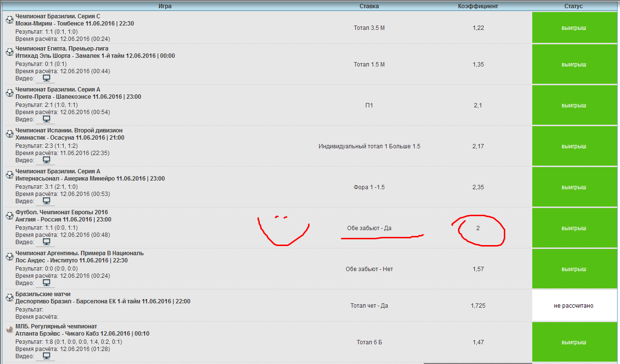
Task: Click coefficient value 1,57
Action: tap(478, 269)
